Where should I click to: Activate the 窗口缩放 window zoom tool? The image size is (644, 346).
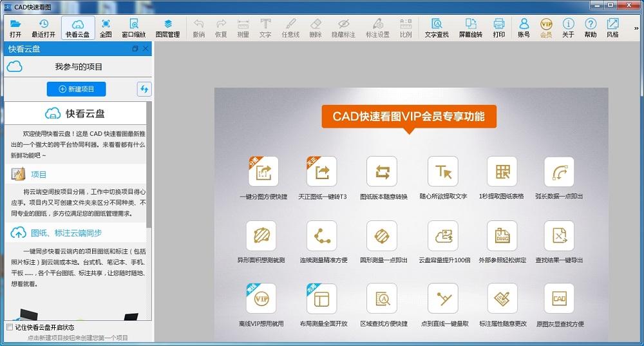[134, 28]
